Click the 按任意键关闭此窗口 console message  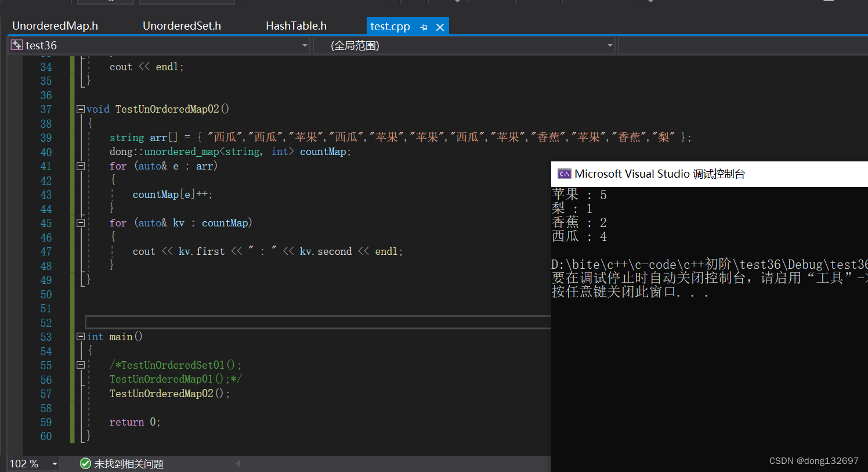tap(630, 292)
